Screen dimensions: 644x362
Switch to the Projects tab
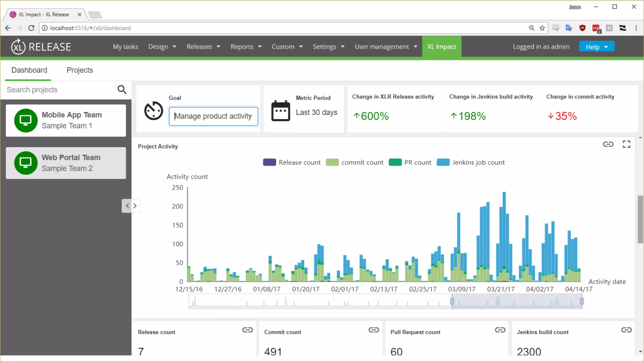coord(80,70)
